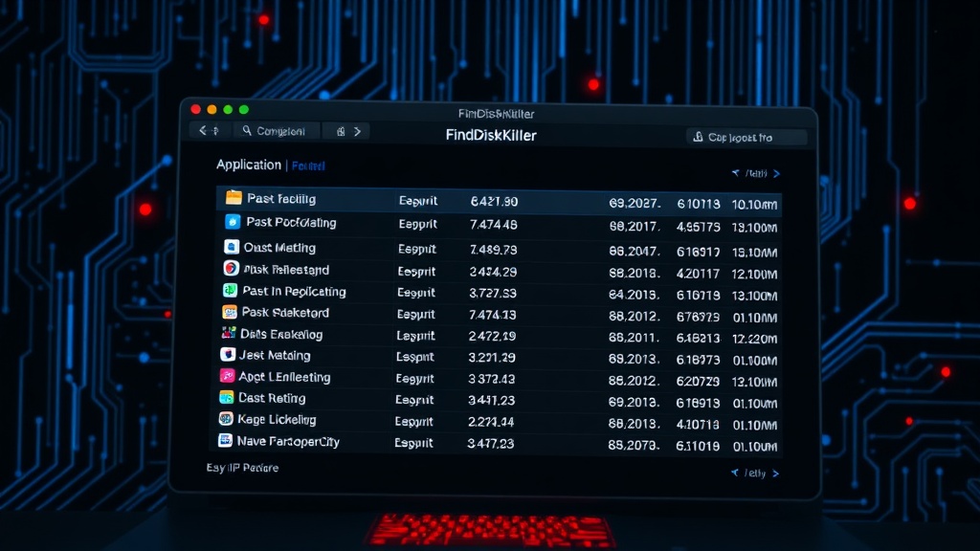Click the forward chevron after the lock icon
This screenshot has height=551, width=980.
point(358,131)
